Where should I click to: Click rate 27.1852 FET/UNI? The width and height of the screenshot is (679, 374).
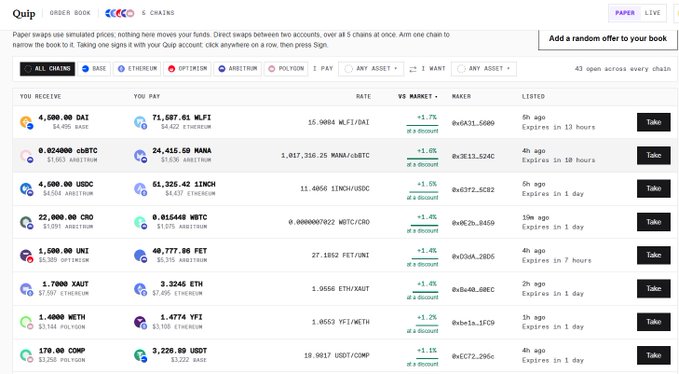tap(340, 255)
